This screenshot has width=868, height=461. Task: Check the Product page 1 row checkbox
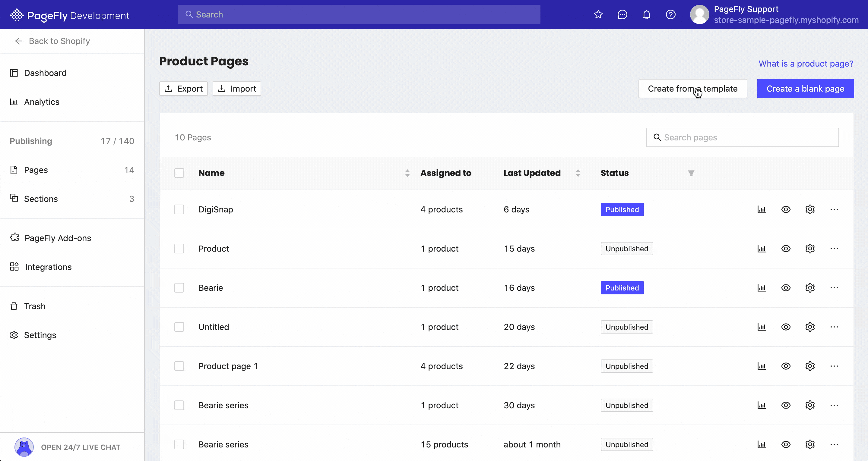pyautogui.click(x=179, y=366)
